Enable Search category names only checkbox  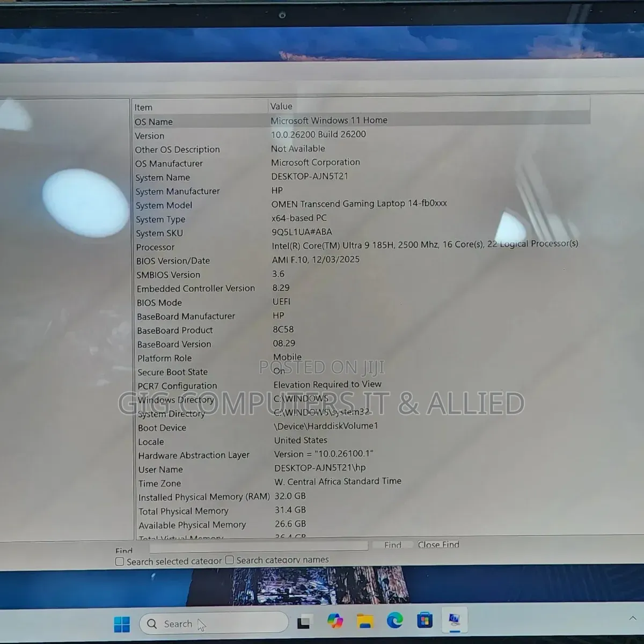tap(230, 560)
